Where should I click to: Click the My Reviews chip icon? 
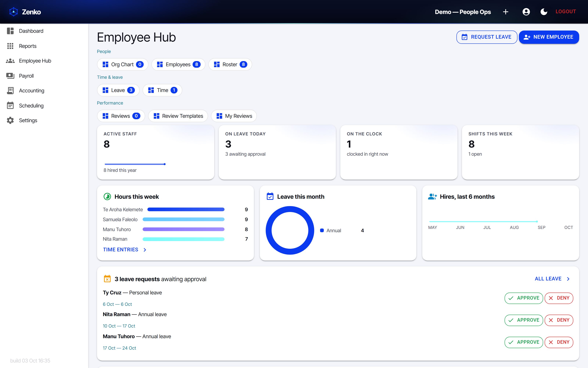(x=219, y=116)
